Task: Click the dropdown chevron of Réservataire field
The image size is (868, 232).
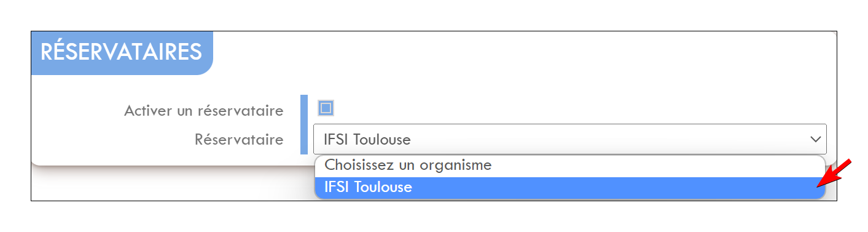Action: click(815, 140)
